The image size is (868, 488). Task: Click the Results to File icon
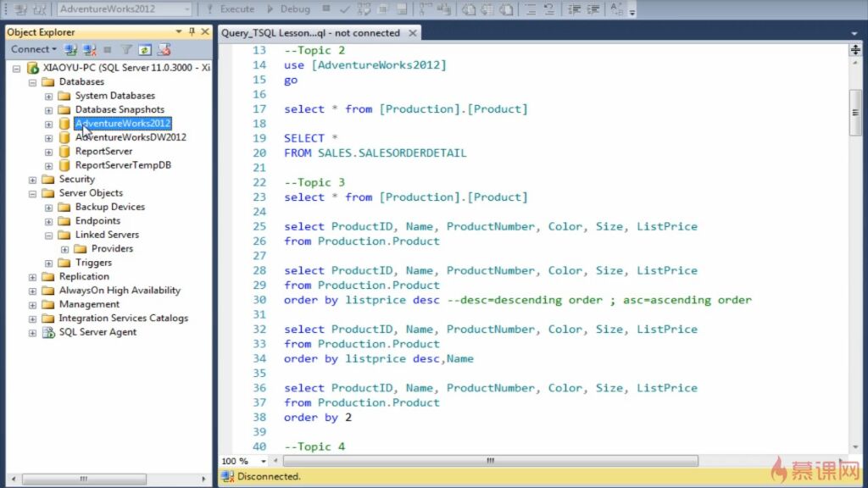click(x=506, y=8)
